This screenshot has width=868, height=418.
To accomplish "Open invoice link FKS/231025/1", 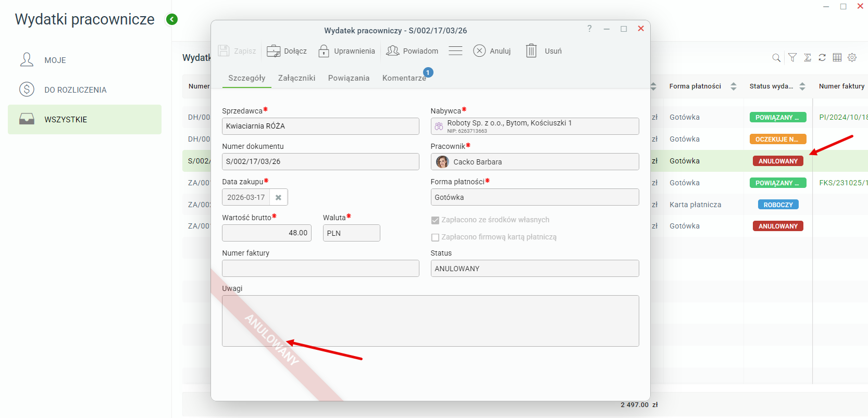I will 843,183.
